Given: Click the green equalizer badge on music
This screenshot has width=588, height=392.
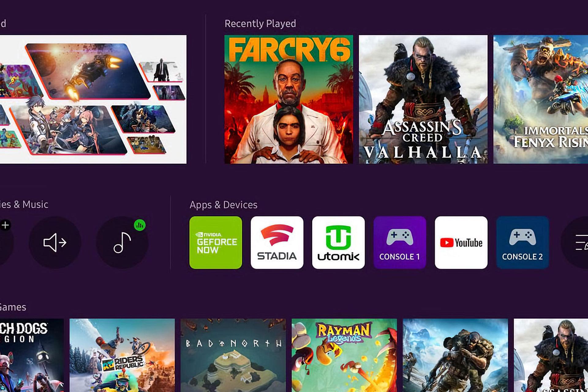Looking at the screenshot, I should (x=140, y=225).
